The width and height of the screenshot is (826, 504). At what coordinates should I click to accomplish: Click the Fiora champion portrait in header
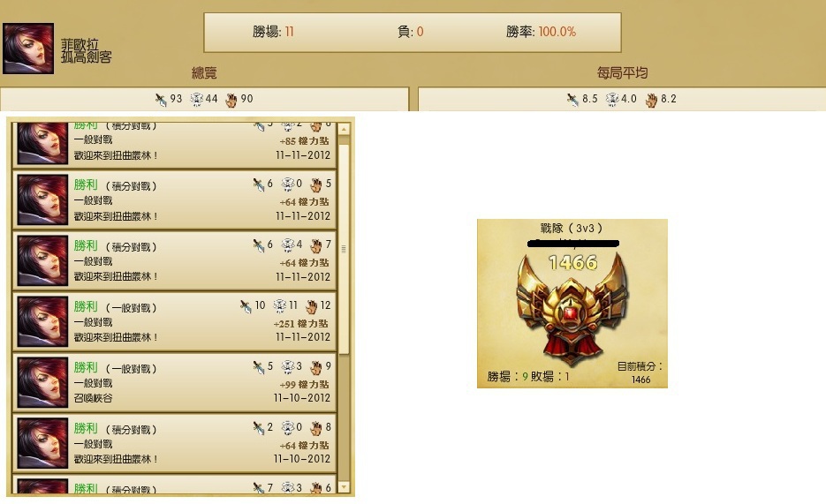[x=28, y=49]
